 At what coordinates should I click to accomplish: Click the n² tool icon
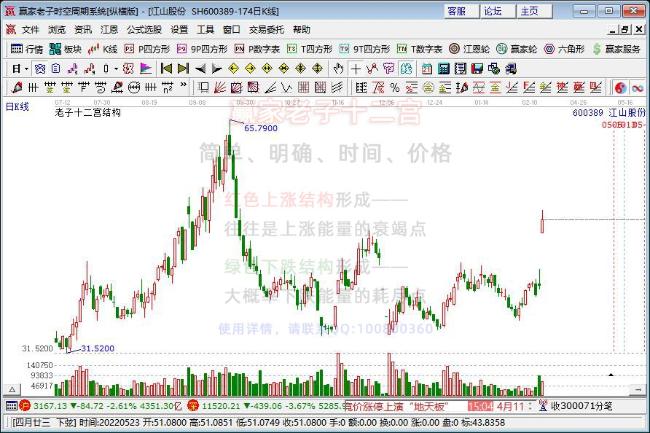tap(167, 87)
